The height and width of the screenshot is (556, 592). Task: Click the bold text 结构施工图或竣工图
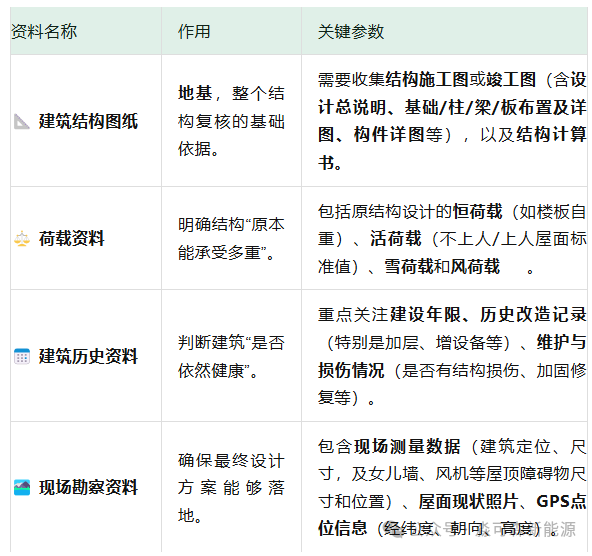pyautogui.click(x=461, y=80)
